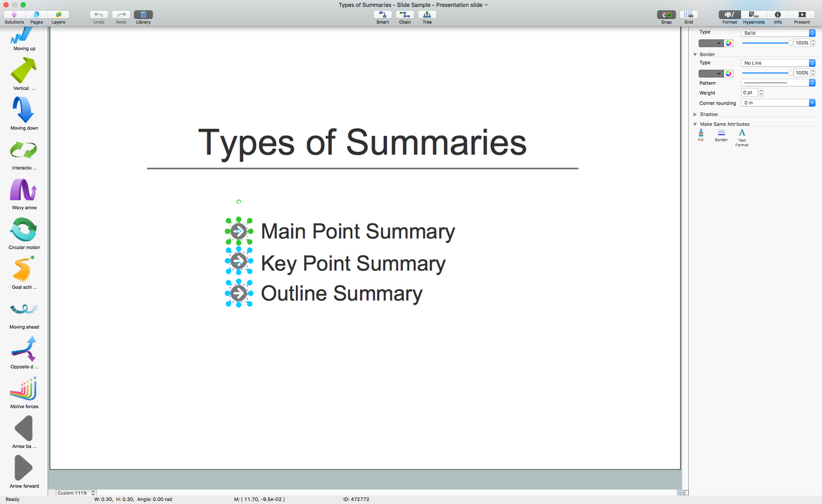822x504 pixels.
Task: Open the fill Type dropdown showing Solid
Action: coord(778,33)
